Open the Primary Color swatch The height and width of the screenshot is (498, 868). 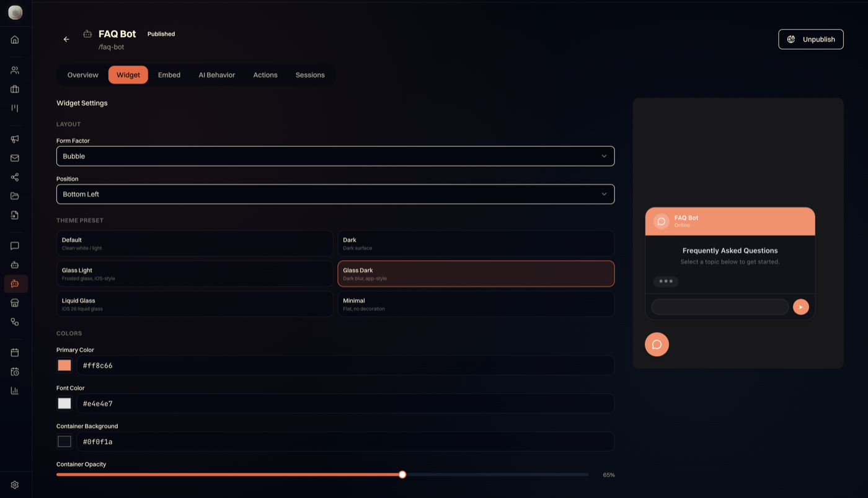tap(64, 365)
